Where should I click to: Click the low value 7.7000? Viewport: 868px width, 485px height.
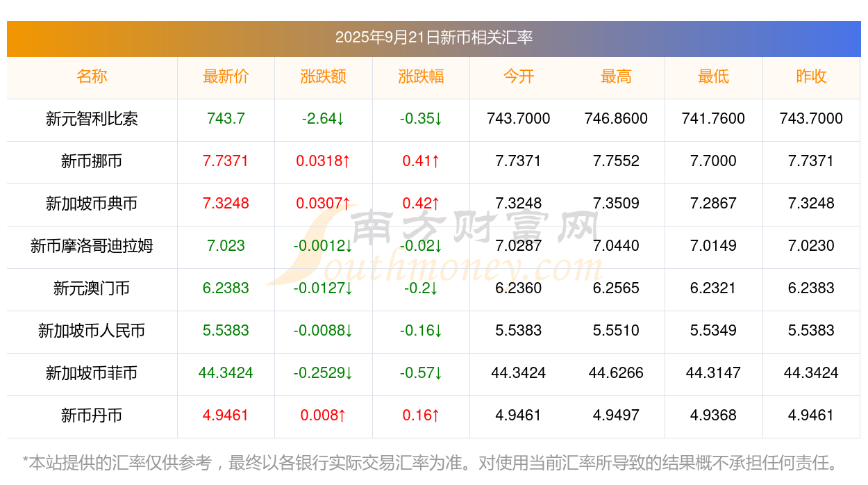point(714,161)
